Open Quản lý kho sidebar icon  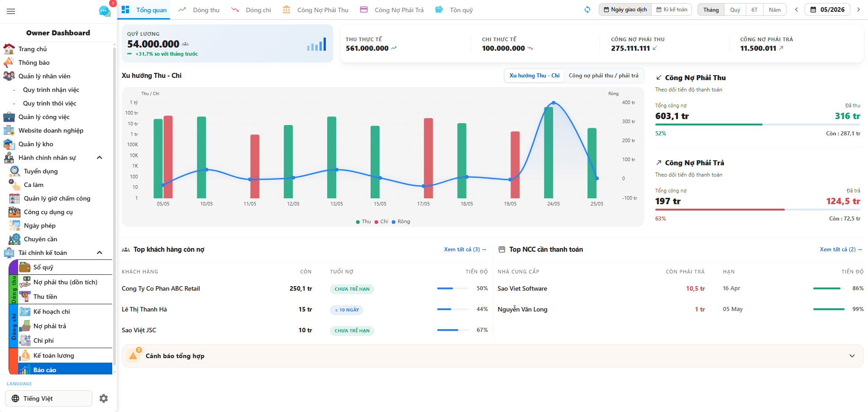point(9,144)
